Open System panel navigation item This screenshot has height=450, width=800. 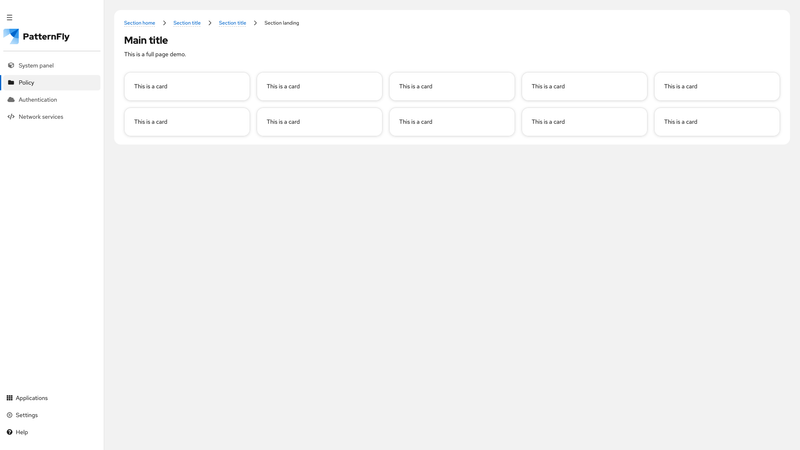pos(36,65)
